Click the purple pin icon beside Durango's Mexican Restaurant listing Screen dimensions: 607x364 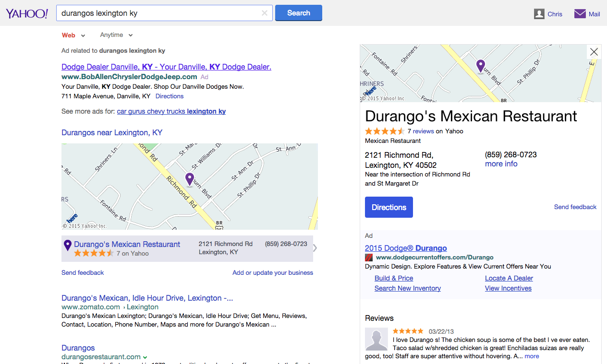(x=68, y=246)
